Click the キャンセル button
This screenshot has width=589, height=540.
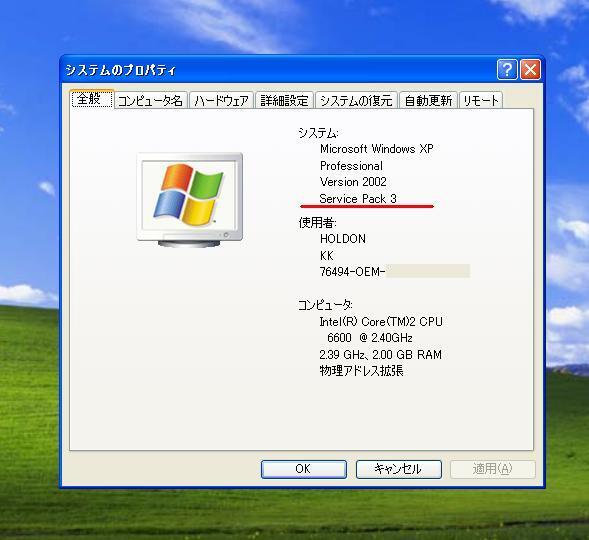(x=399, y=469)
